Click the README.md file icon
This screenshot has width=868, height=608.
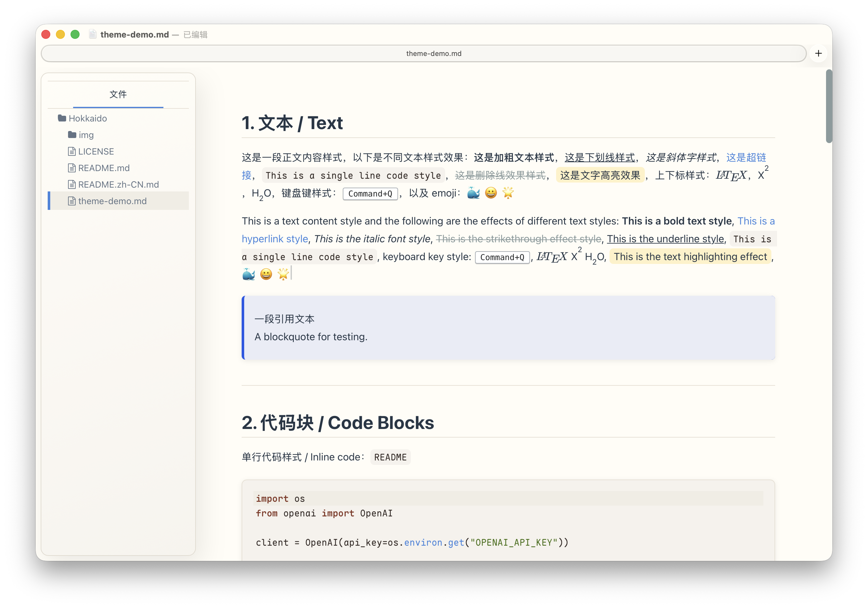click(72, 168)
